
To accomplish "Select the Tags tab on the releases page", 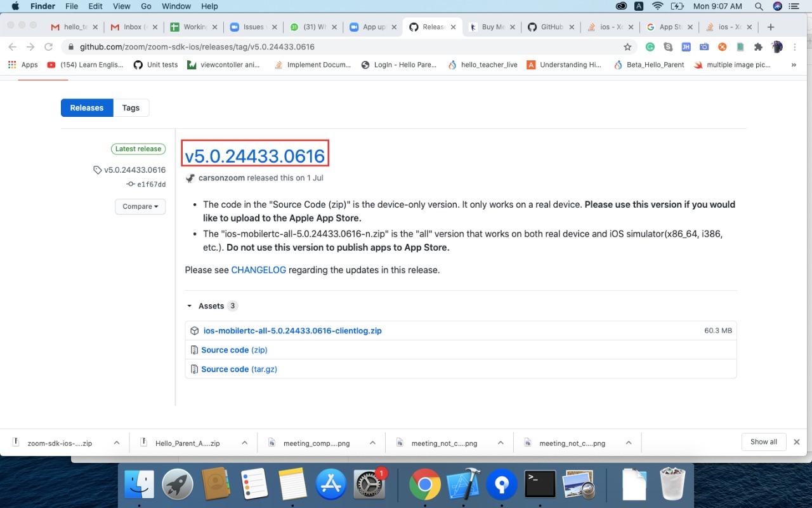I will [131, 108].
